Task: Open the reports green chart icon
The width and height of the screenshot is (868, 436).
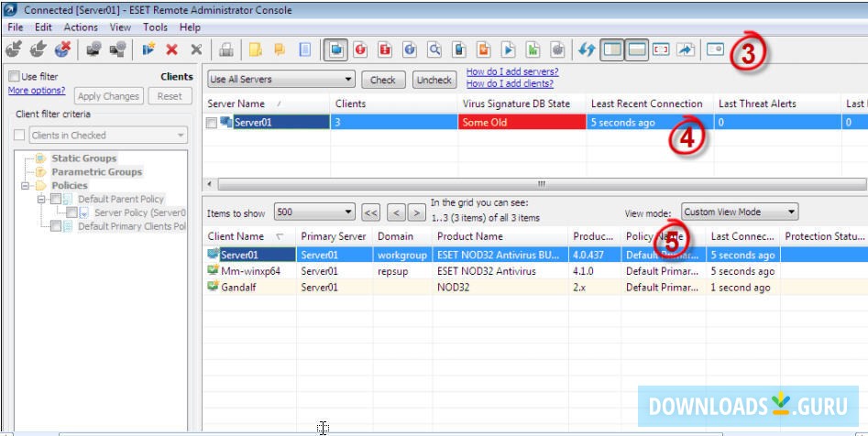Action: pos(533,49)
